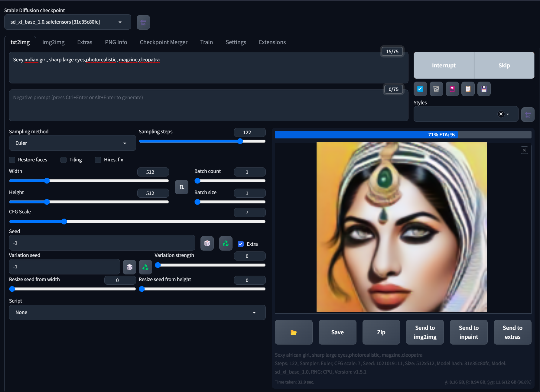The width and height of the screenshot is (540, 392).
Task: Click the show extra networks icon
Action: click(452, 89)
